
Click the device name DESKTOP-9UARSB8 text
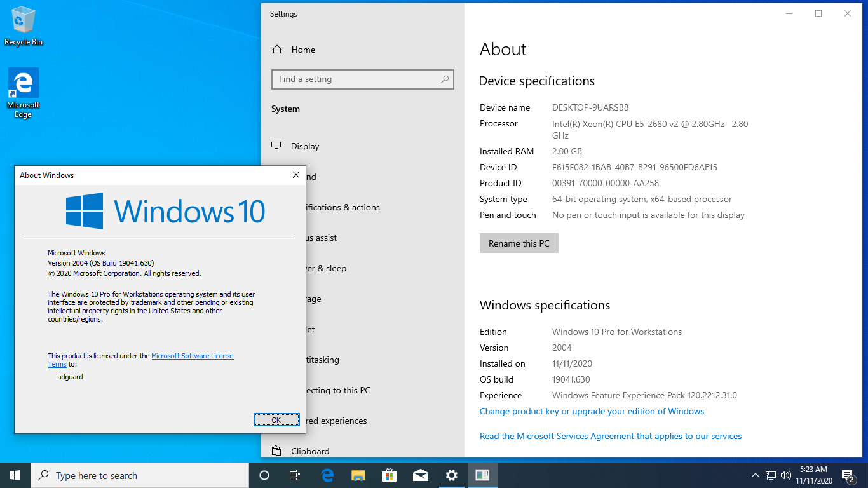[x=590, y=107]
